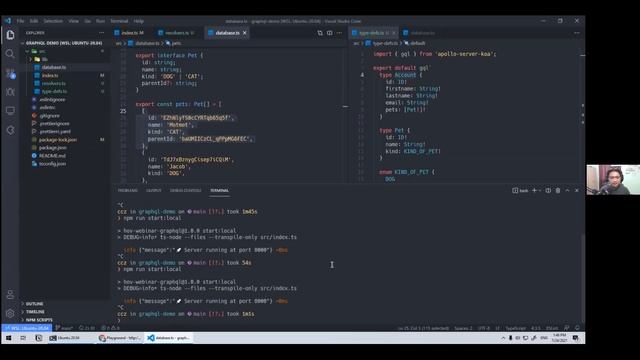Open database.ts in the file tree
This screenshot has width=640, height=360.
point(64,67)
